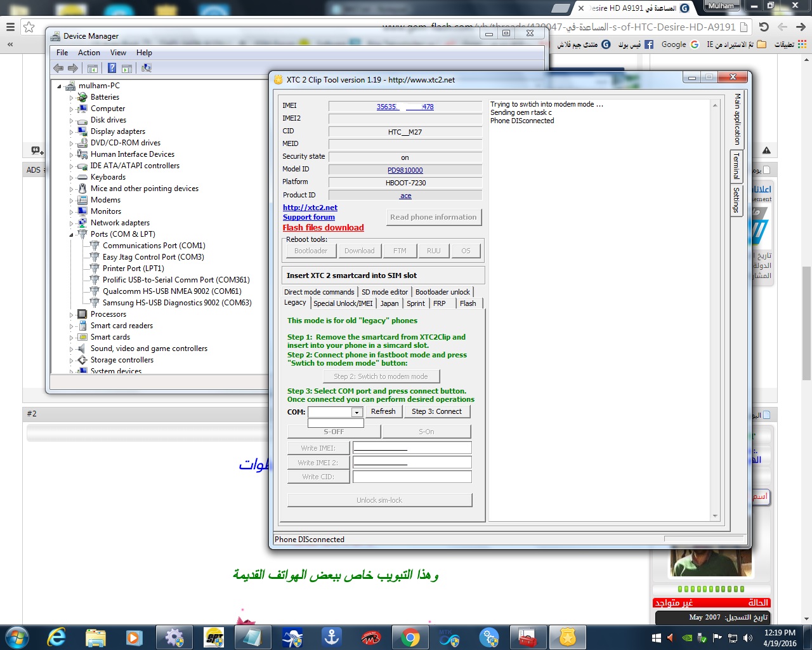Open the Support forum link
Image resolution: width=812 pixels, height=650 pixels.
[309, 217]
